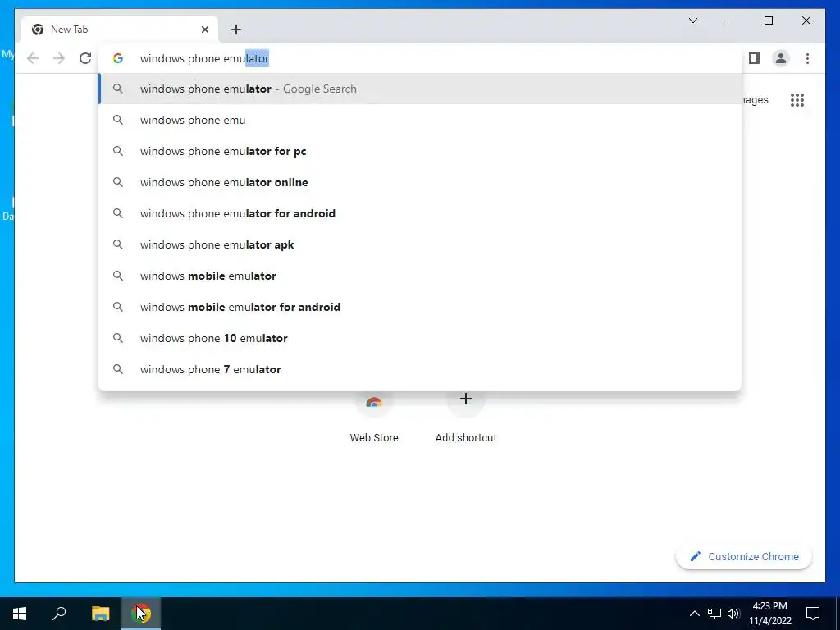Image resolution: width=840 pixels, height=630 pixels.
Task: Open Customize Chrome
Action: (744, 557)
